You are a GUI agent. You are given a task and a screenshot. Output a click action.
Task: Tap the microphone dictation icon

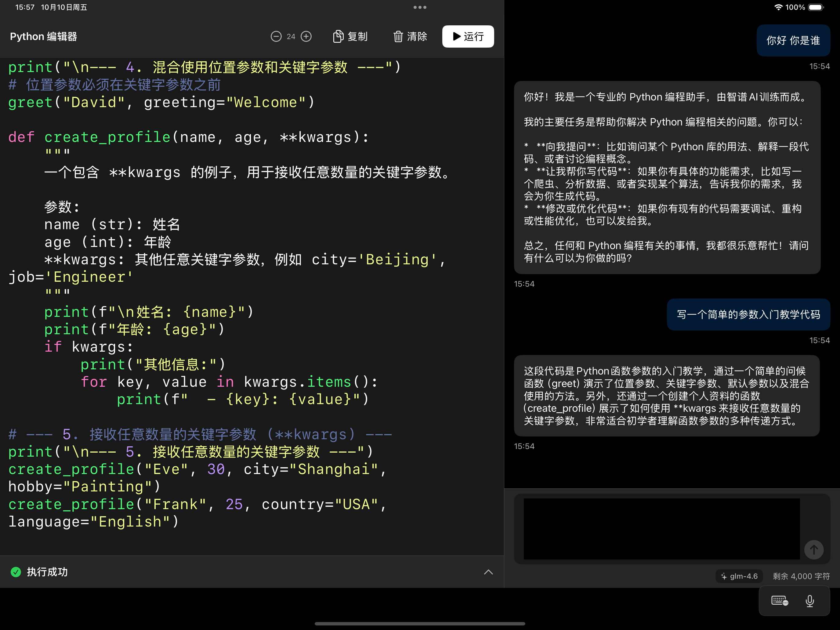point(809,601)
